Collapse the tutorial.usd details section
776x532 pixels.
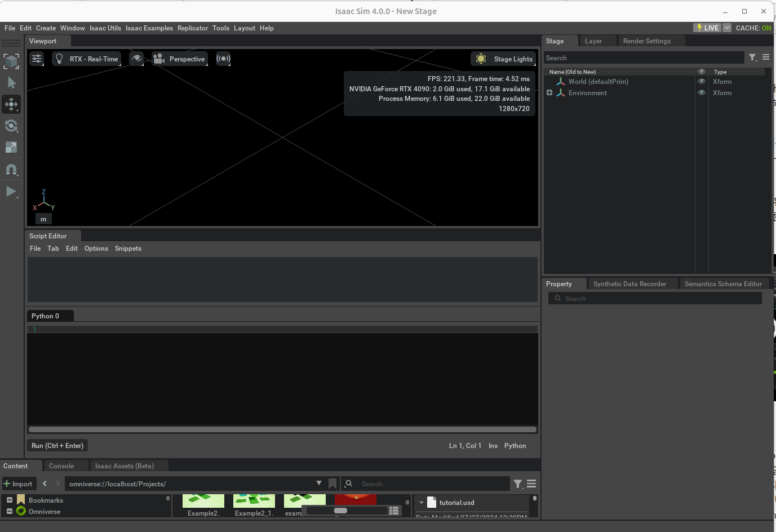point(422,503)
